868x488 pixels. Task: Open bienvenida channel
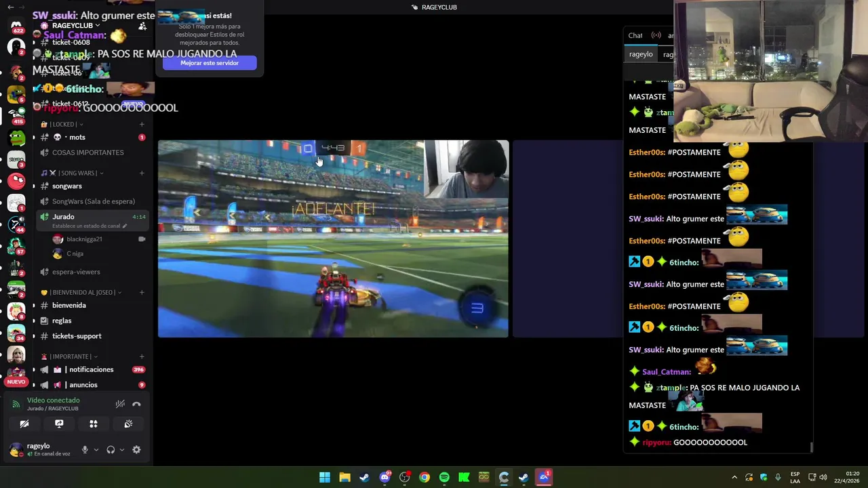click(x=92, y=305)
